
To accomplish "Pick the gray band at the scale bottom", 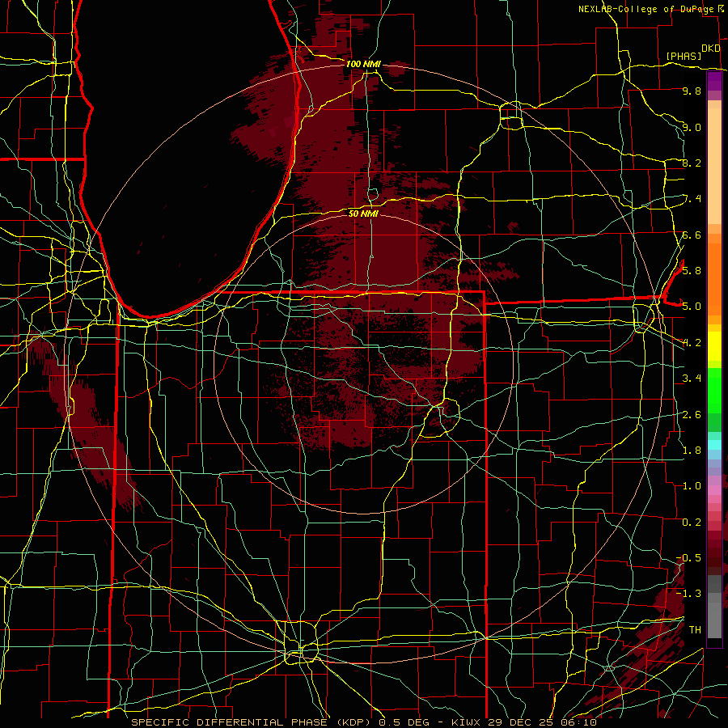I will (714, 620).
